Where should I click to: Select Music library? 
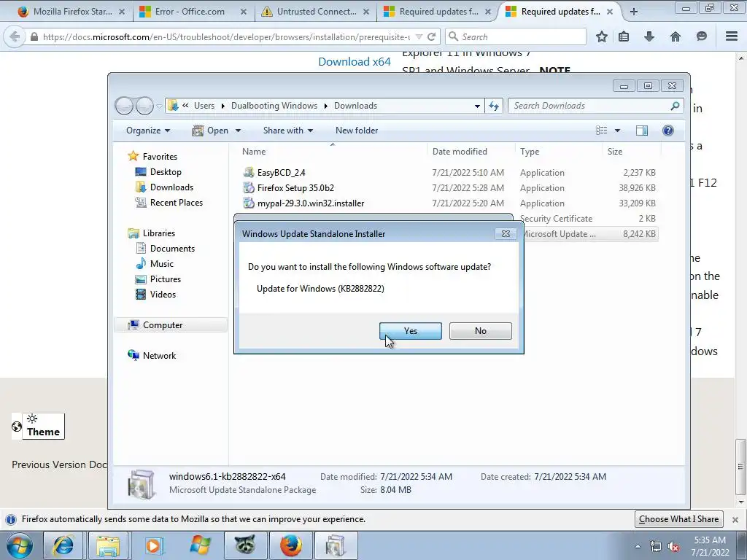point(161,263)
